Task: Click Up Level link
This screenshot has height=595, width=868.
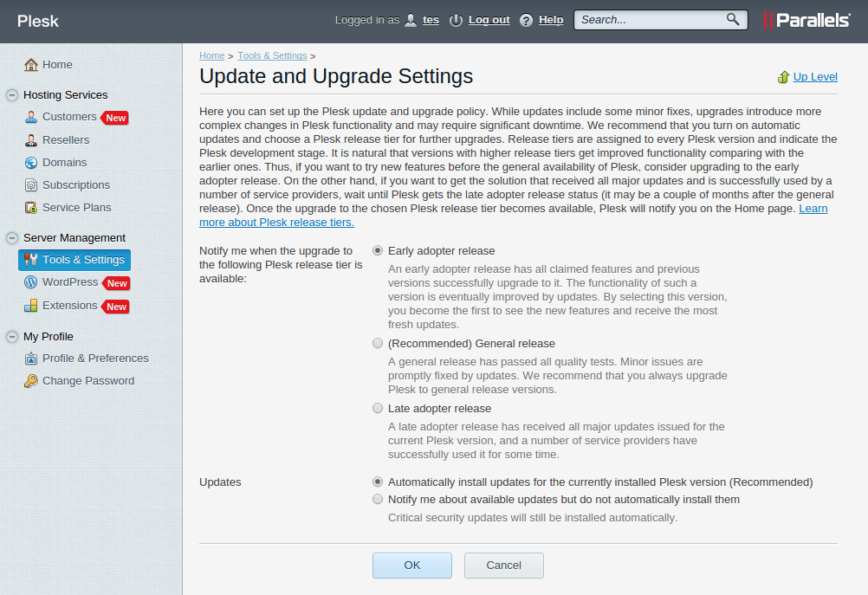Action: 815,77
